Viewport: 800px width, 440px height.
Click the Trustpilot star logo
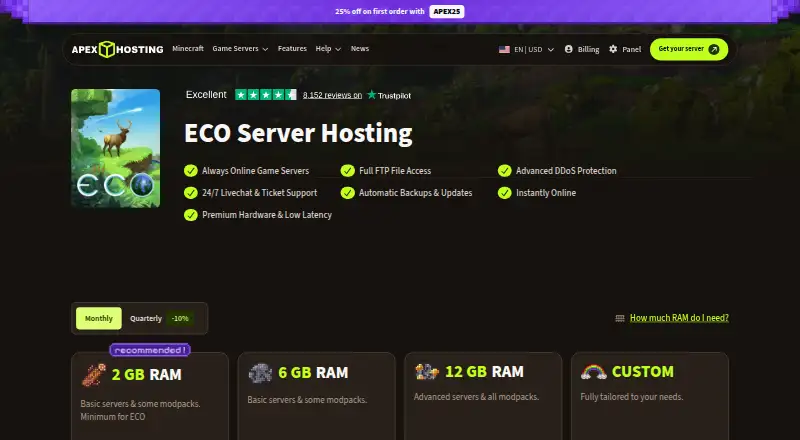point(371,94)
